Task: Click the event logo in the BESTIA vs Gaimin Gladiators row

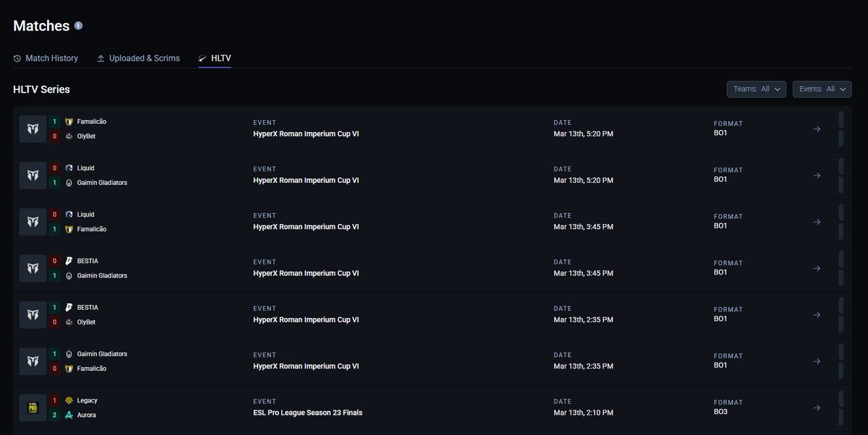Action: tap(33, 268)
